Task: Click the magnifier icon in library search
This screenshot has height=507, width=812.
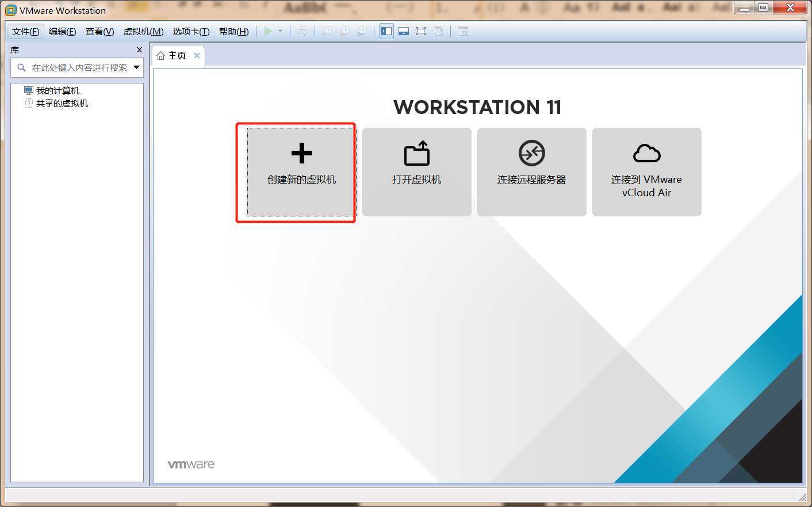Action: [22, 67]
